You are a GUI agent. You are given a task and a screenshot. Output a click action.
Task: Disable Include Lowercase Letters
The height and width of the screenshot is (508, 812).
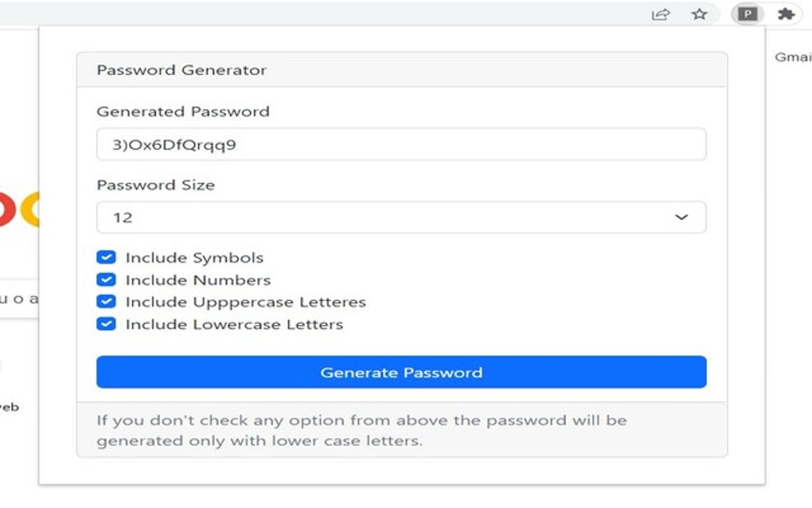(x=105, y=324)
